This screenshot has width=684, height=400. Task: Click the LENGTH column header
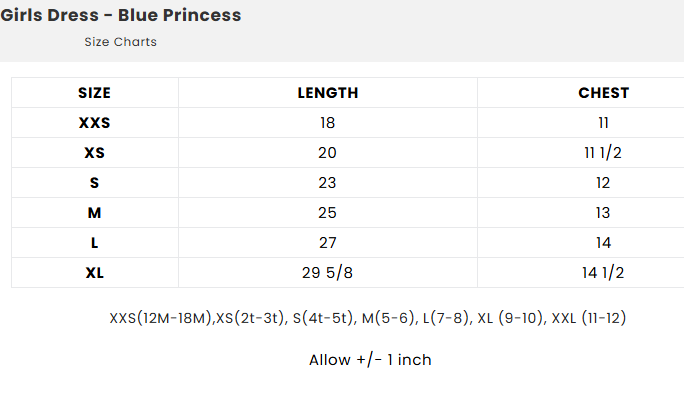click(328, 93)
